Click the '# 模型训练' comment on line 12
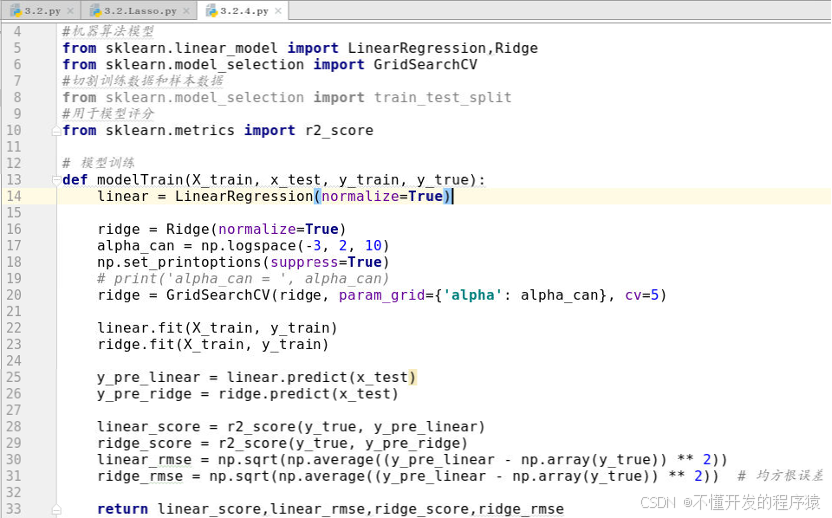Screen dimensions: 832x518 [x=98, y=162]
